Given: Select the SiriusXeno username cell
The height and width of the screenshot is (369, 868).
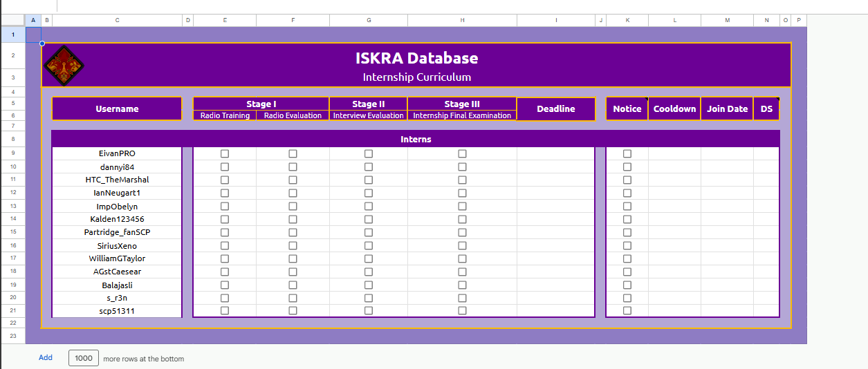Looking at the screenshot, I should [117, 245].
